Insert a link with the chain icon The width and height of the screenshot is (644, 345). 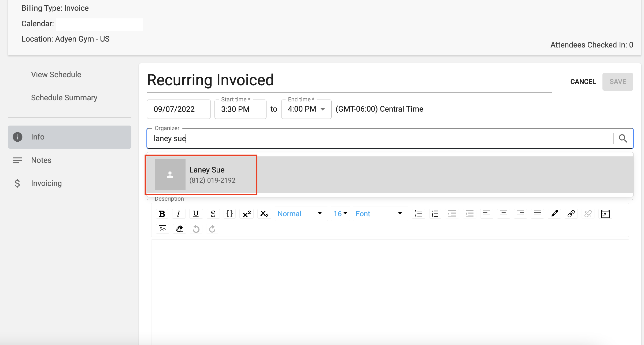571,214
